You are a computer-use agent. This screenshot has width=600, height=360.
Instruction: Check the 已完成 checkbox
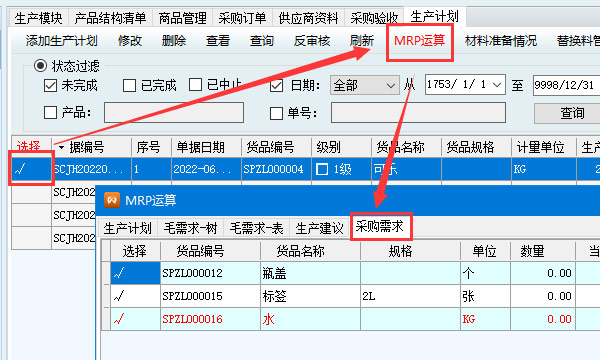[129, 85]
